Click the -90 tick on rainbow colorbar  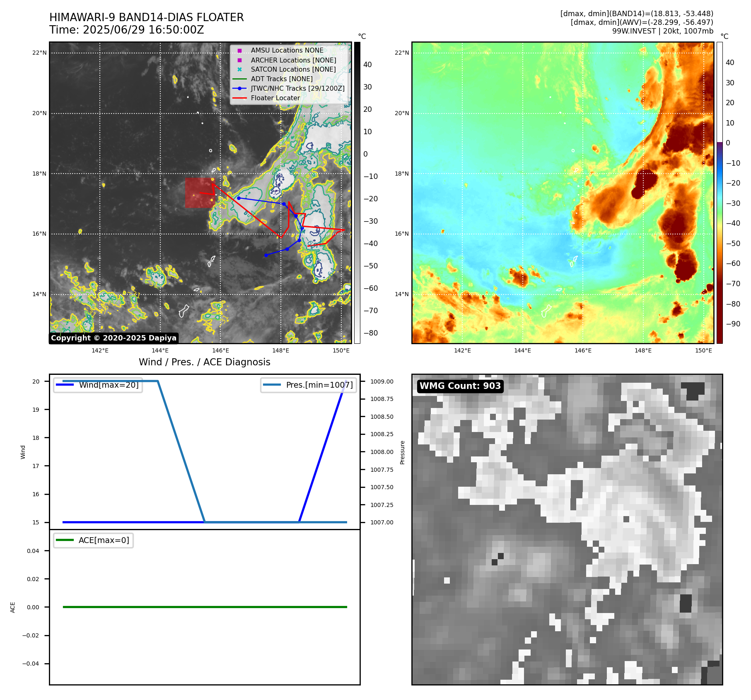click(x=733, y=324)
